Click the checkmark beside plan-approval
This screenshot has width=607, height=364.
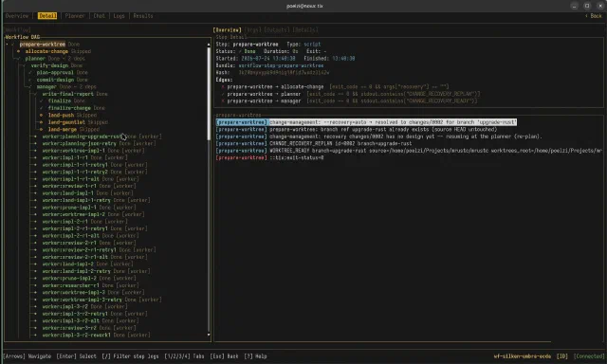[29, 72]
